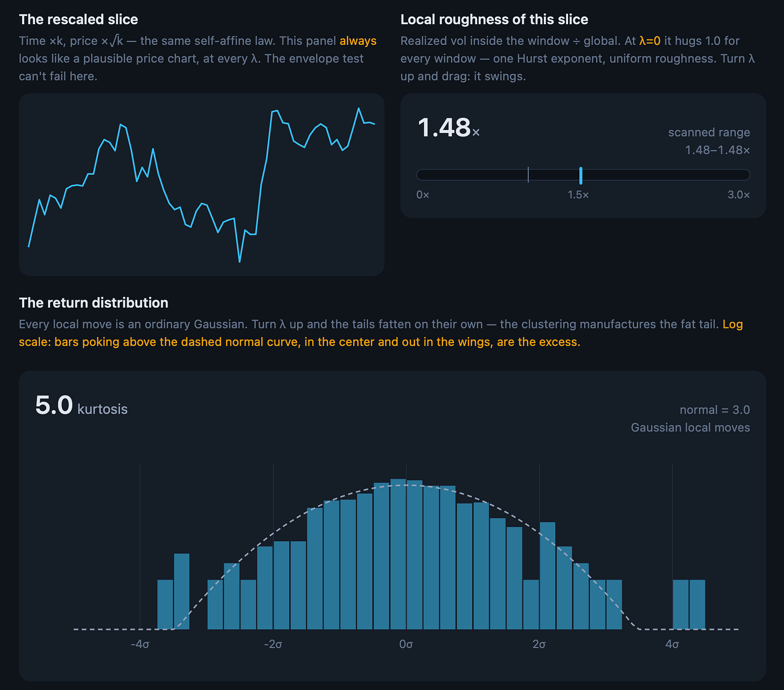Click the rescaled slice line chart
The image size is (784, 690).
click(201, 185)
